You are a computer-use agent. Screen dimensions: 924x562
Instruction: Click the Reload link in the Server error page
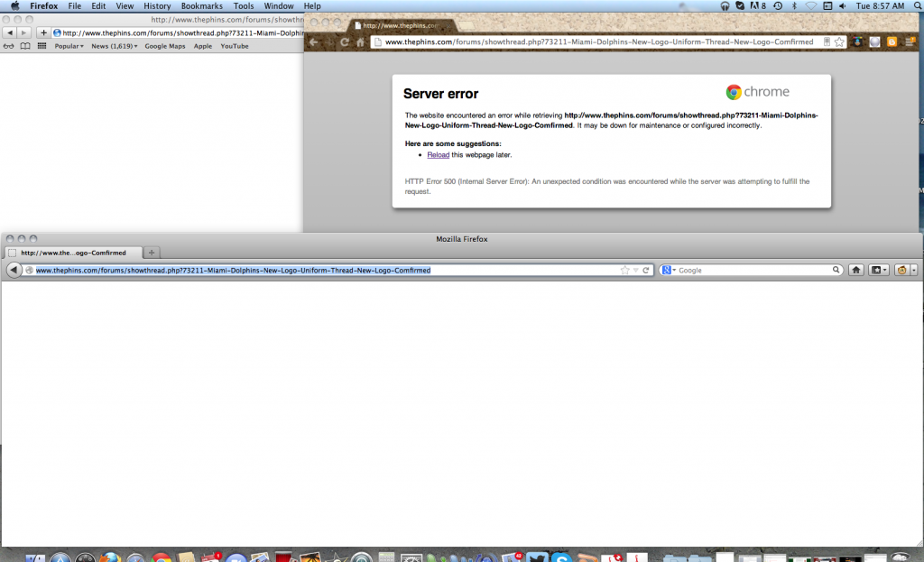click(x=438, y=155)
